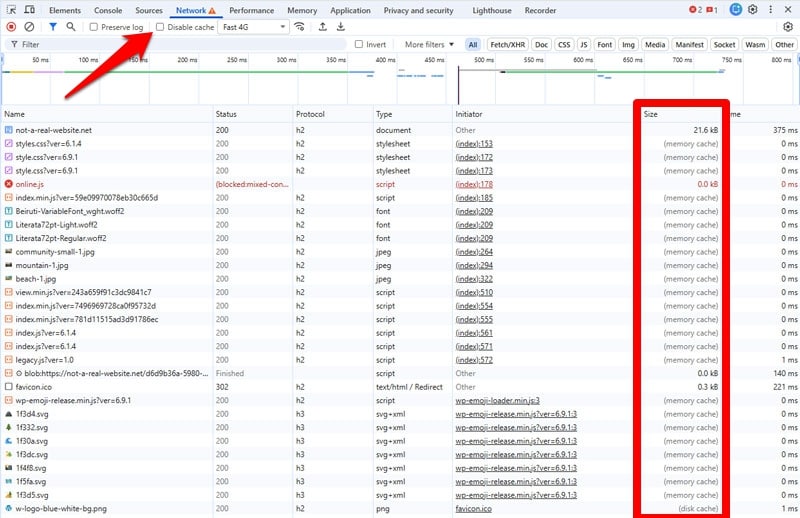Open the Application tab

tap(350, 10)
